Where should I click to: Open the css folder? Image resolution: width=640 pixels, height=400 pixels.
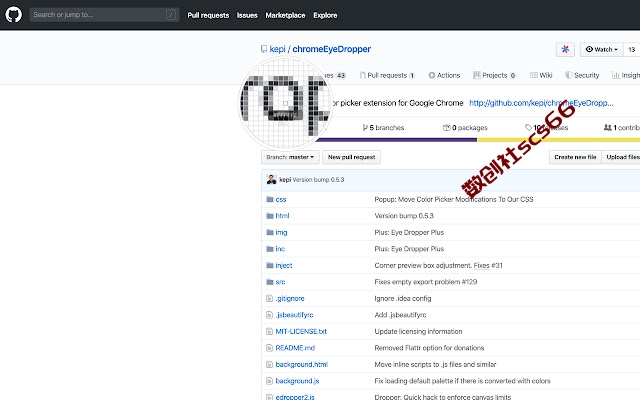[281, 200]
